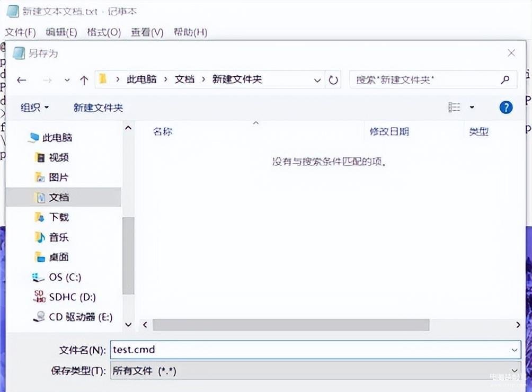Select the Downloads folder in sidebar

coord(59,217)
